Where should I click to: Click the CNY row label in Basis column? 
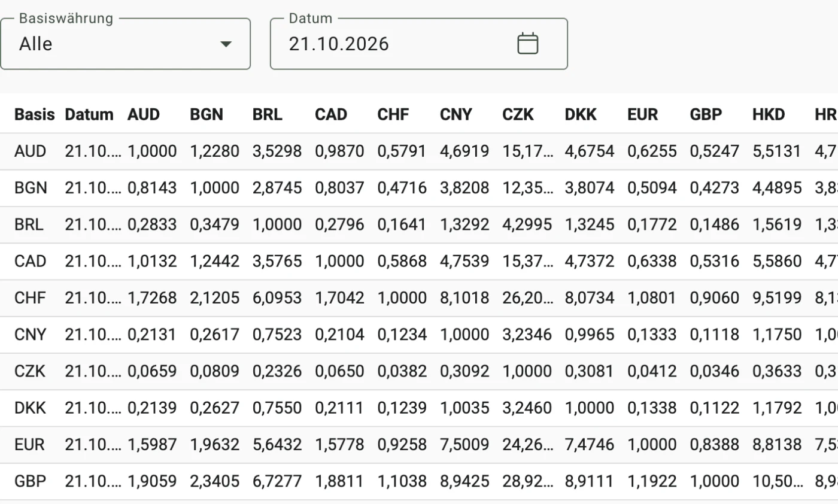tap(31, 334)
